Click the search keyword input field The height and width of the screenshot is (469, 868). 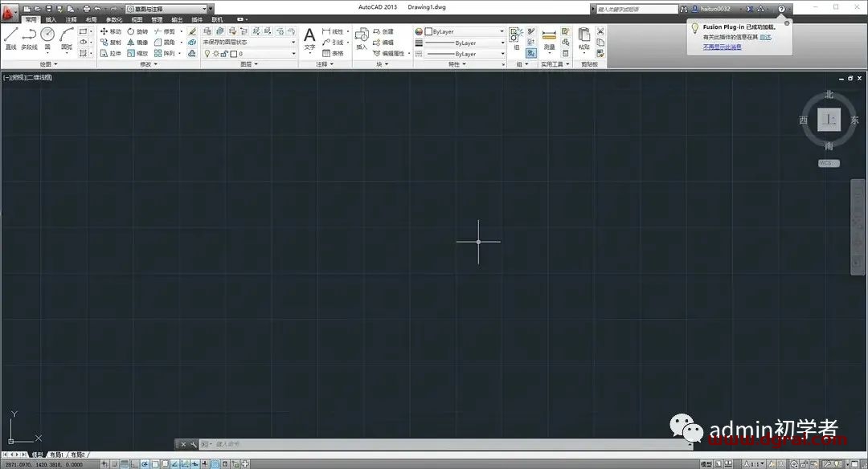[637, 9]
